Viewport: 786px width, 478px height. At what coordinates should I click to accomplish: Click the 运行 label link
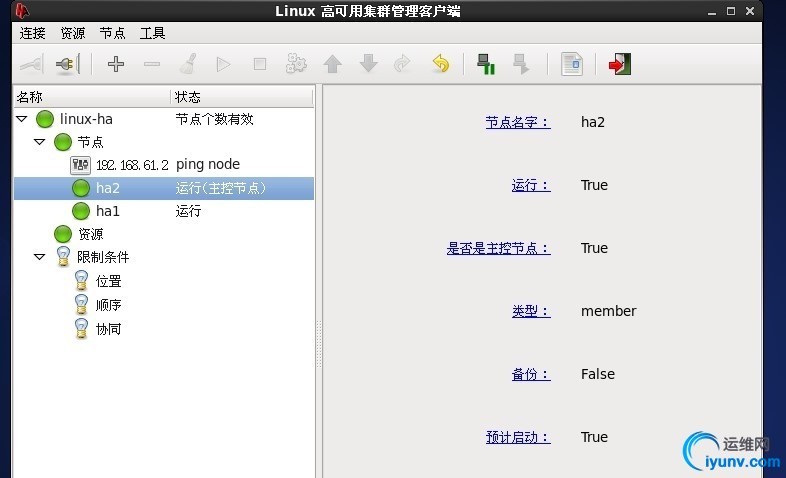coord(531,185)
